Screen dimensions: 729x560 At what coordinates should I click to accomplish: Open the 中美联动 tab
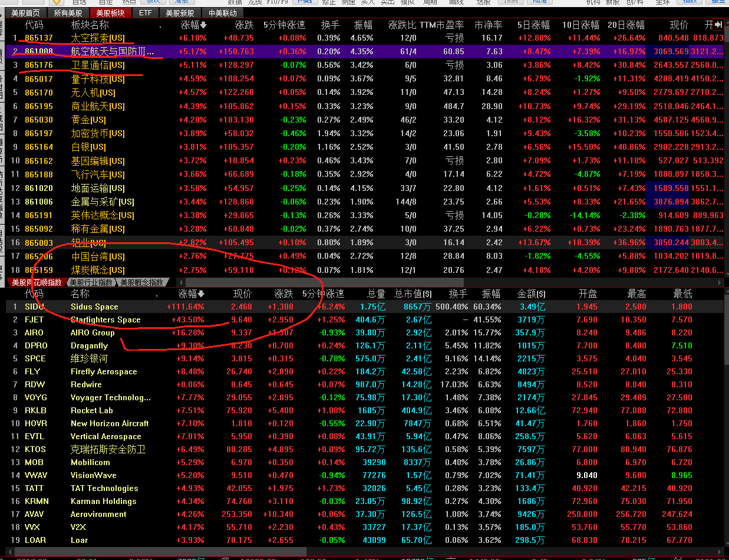click(223, 13)
